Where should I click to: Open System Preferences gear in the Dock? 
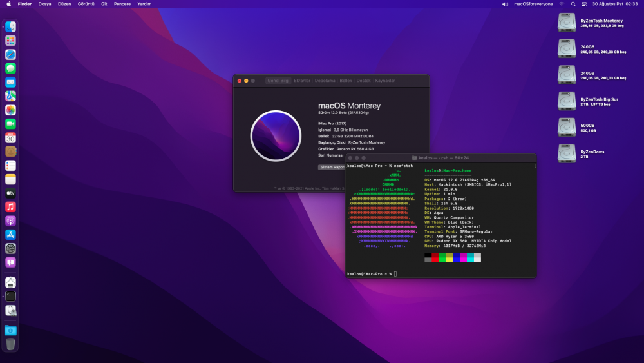tap(11, 249)
